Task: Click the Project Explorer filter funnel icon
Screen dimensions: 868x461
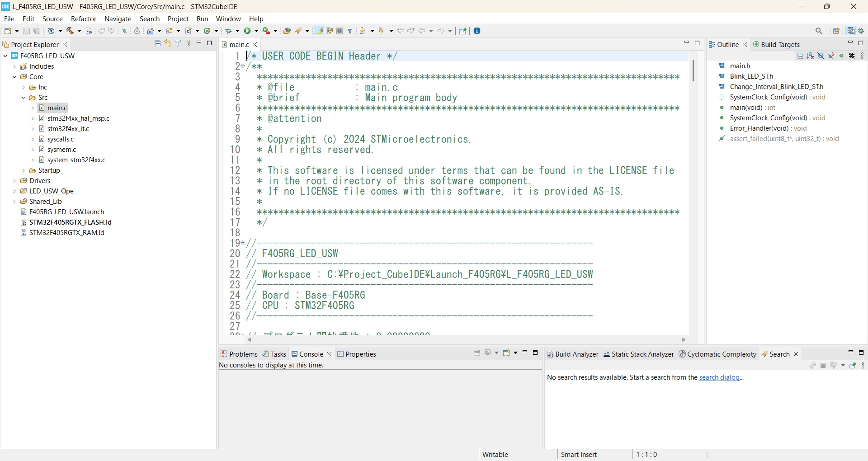Action: 178,43
